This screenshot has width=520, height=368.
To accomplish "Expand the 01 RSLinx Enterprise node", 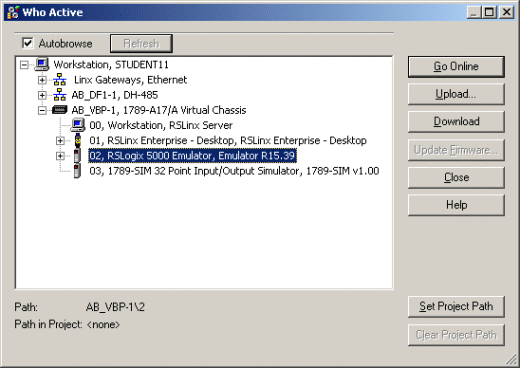I will pyautogui.click(x=60, y=141).
